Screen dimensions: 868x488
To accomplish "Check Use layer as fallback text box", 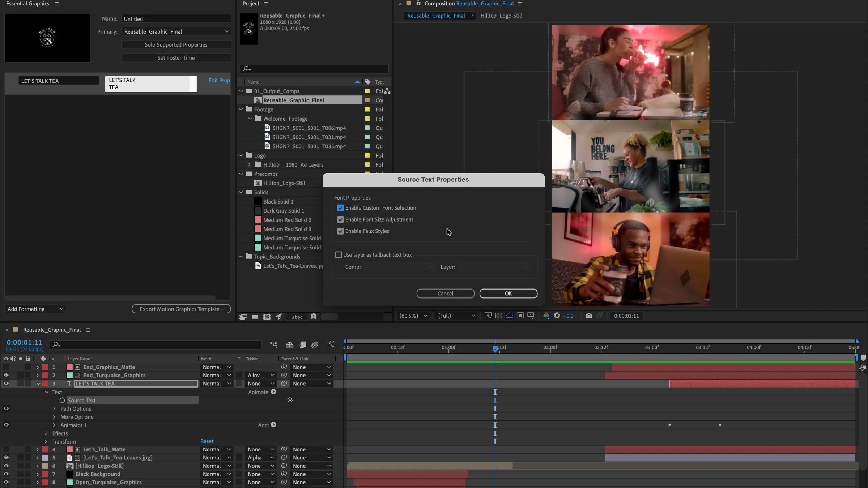I will pyautogui.click(x=339, y=255).
